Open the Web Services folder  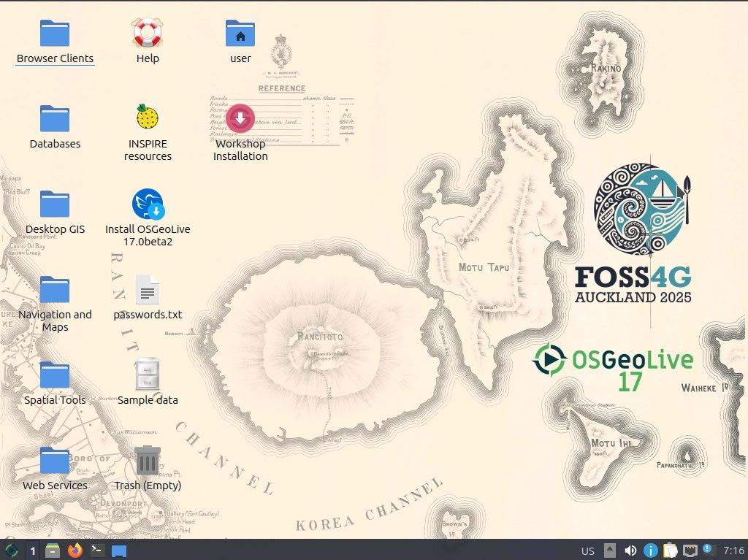point(55,461)
